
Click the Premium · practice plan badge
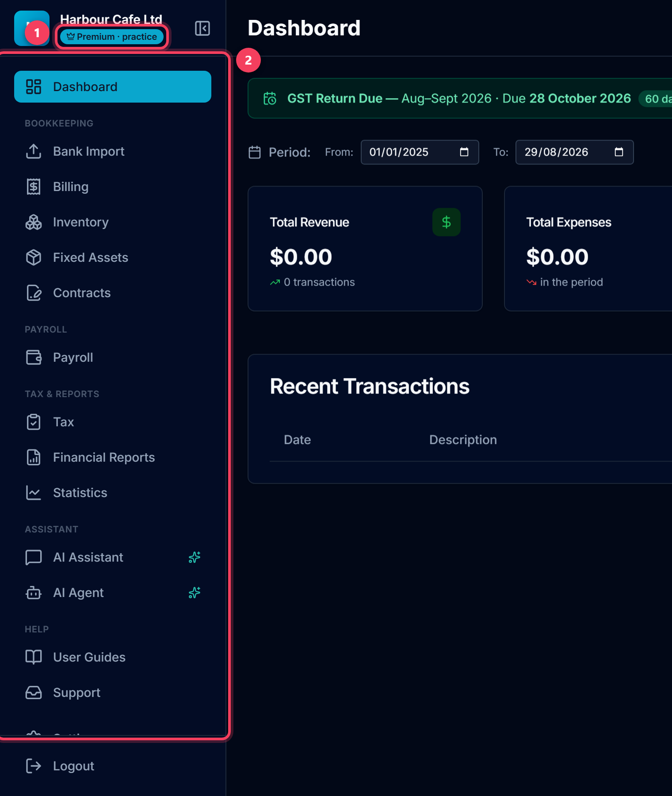[x=112, y=37]
